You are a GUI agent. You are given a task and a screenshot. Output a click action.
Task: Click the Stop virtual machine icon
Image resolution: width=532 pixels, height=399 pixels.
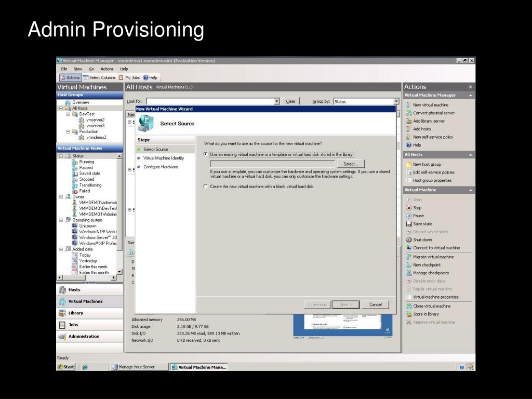pyautogui.click(x=409, y=208)
